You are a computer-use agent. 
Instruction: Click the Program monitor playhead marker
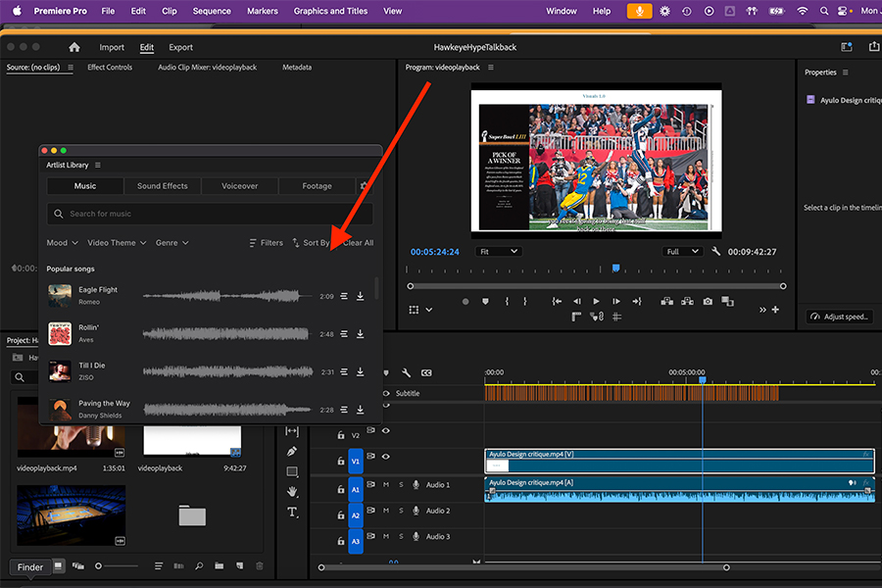click(616, 269)
